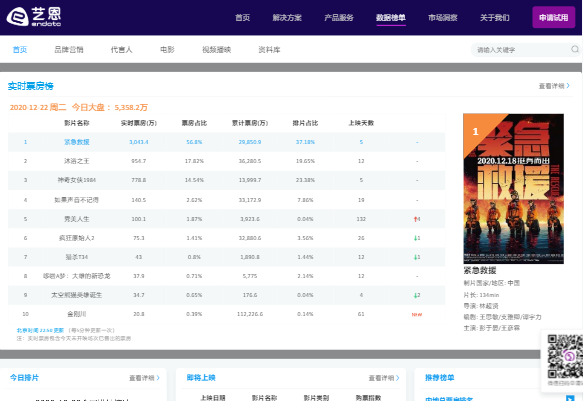This screenshot has height=401, width=583.
Task: Switch to the 资料库 tab
Action: 269,49
